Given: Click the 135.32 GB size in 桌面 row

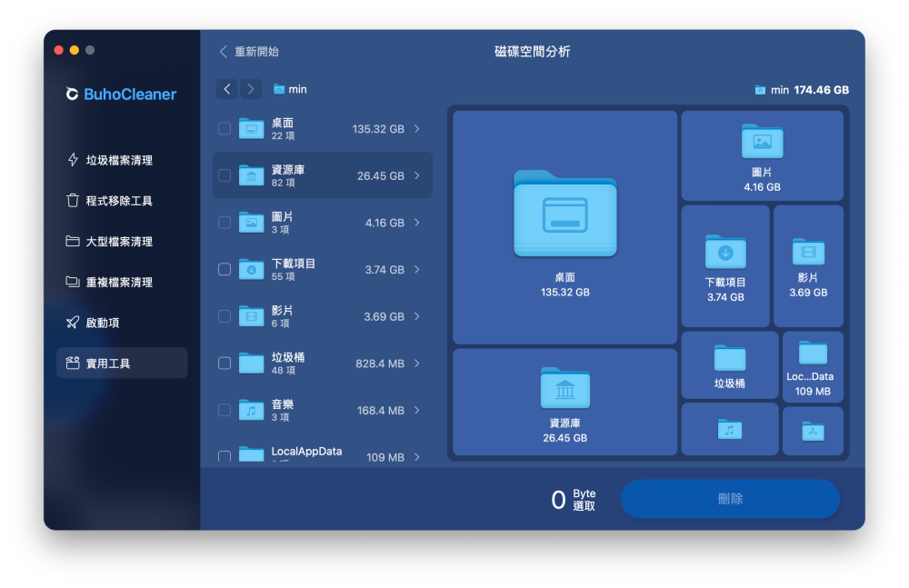Looking at the screenshot, I should 378,129.
